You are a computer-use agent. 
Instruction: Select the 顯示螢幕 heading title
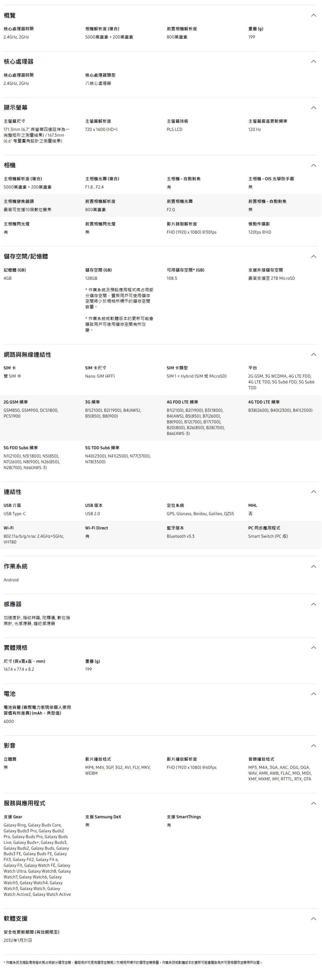16,108
